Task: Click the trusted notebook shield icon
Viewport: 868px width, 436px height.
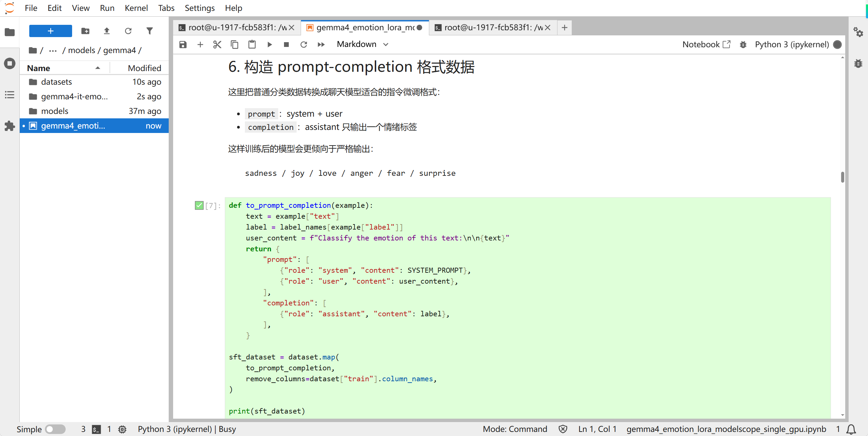Action: click(563, 429)
